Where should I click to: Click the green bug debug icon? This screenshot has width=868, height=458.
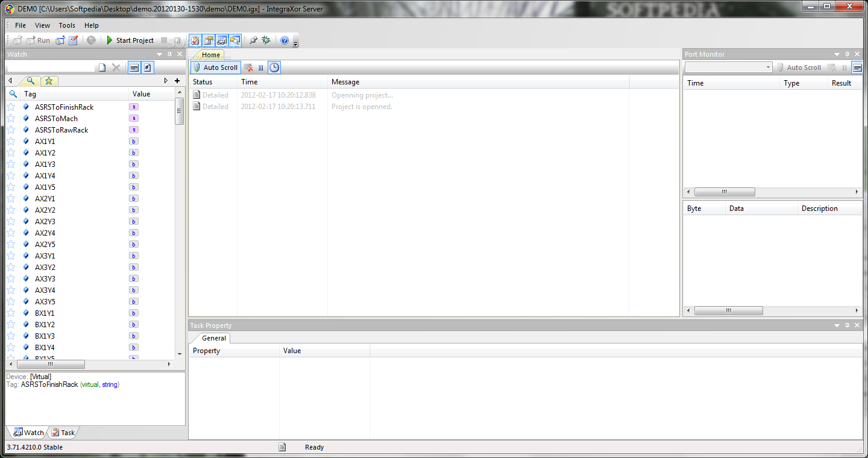coord(266,40)
